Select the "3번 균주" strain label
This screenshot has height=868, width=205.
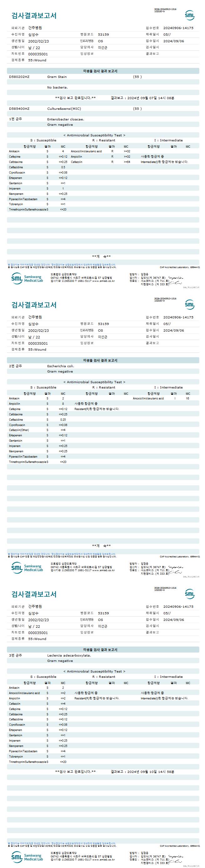[x=16, y=655]
